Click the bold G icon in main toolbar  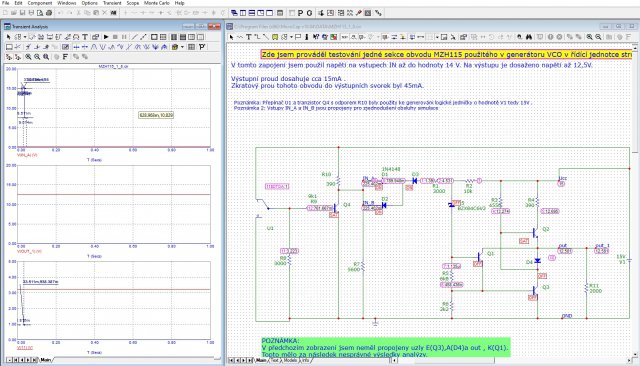[309, 13]
